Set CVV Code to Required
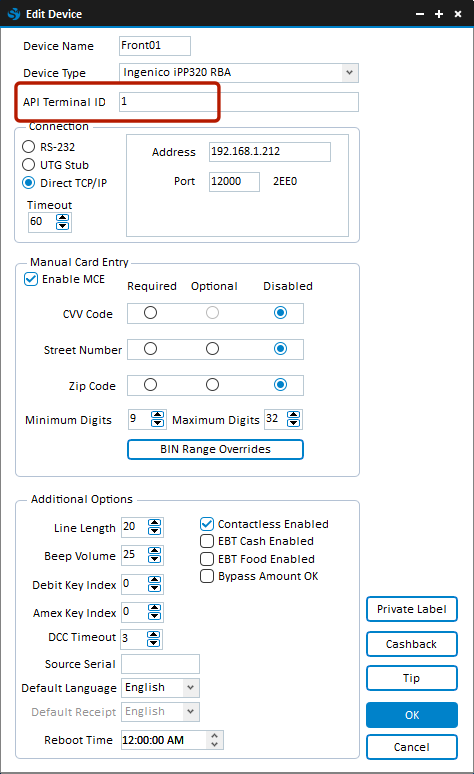The width and height of the screenshot is (474, 774). point(151,313)
